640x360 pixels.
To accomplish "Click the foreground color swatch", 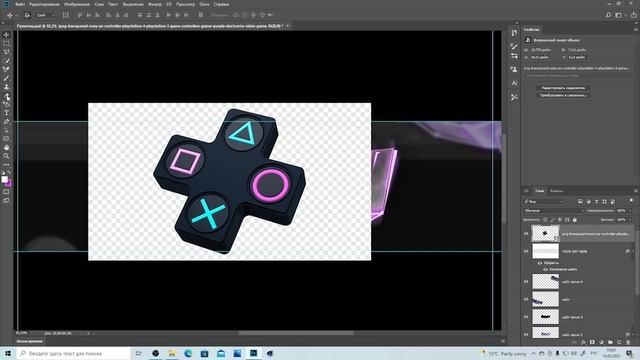I will (4, 179).
